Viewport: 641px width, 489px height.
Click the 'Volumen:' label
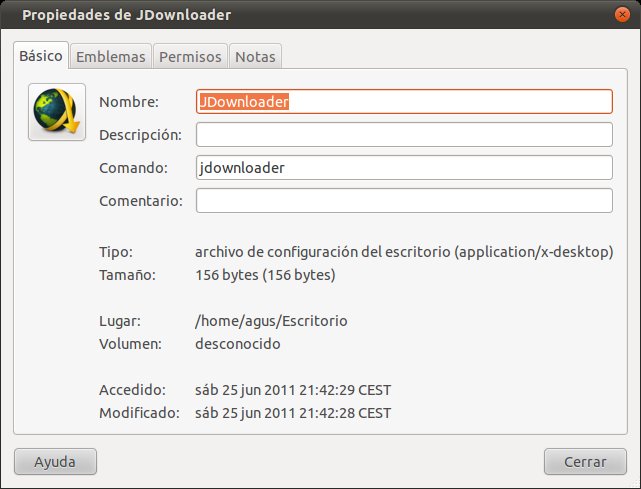pyautogui.click(x=130, y=344)
